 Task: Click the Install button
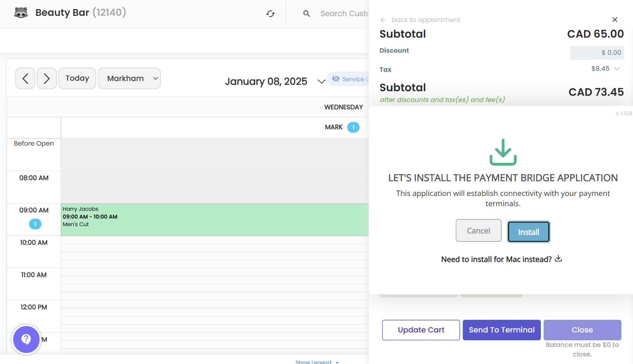(529, 232)
